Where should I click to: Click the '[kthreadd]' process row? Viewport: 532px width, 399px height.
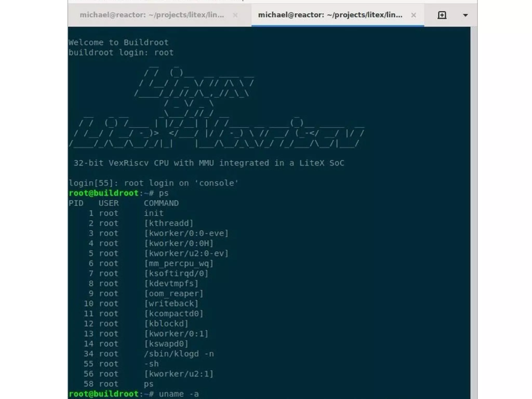pyautogui.click(x=141, y=223)
